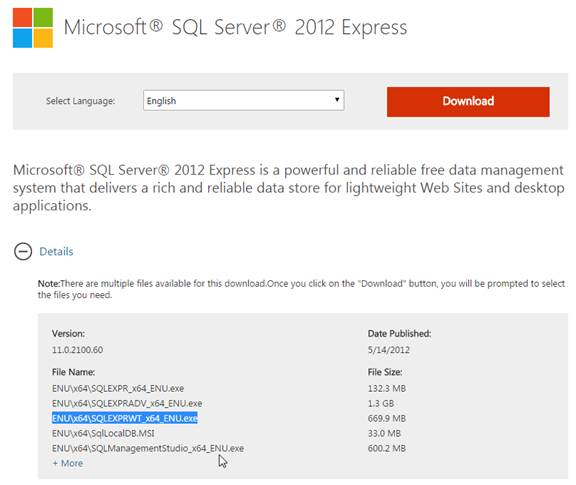Screen dimensions: 576x485
Task: Select file name ENU\x64\SQLEXPRADV_x64_ENU.exe
Action: point(127,403)
